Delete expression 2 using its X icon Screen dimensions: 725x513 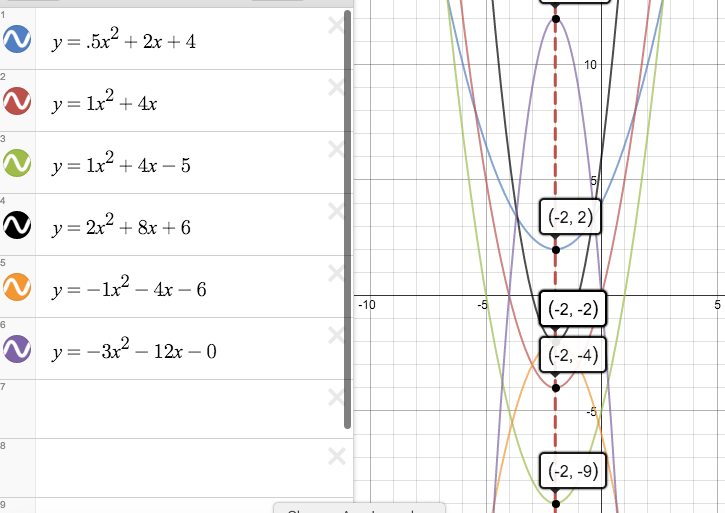coord(337,87)
